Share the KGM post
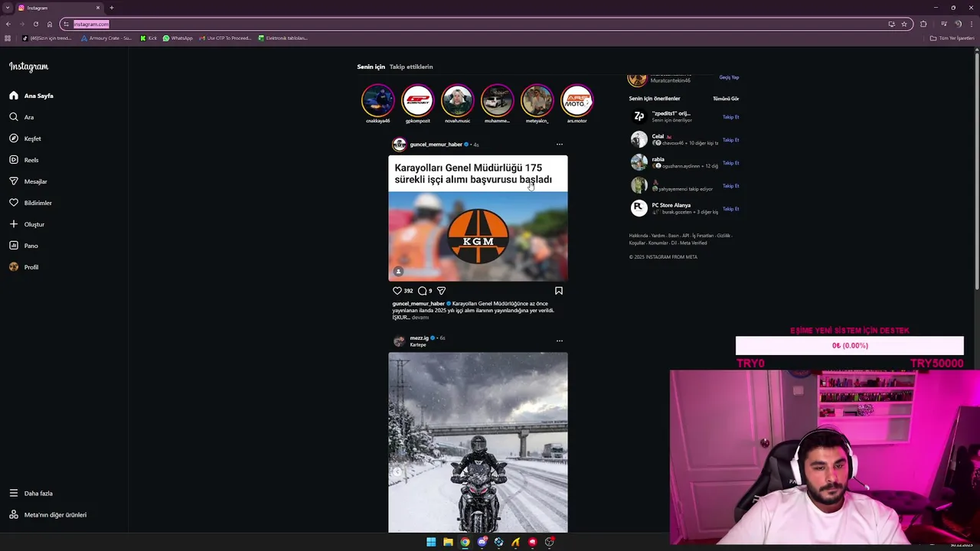The image size is (980, 551). [x=441, y=291]
